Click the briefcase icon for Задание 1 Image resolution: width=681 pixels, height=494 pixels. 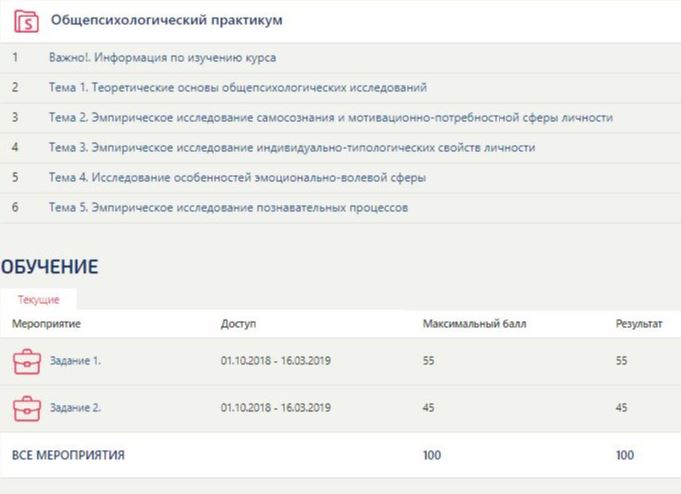point(26,361)
